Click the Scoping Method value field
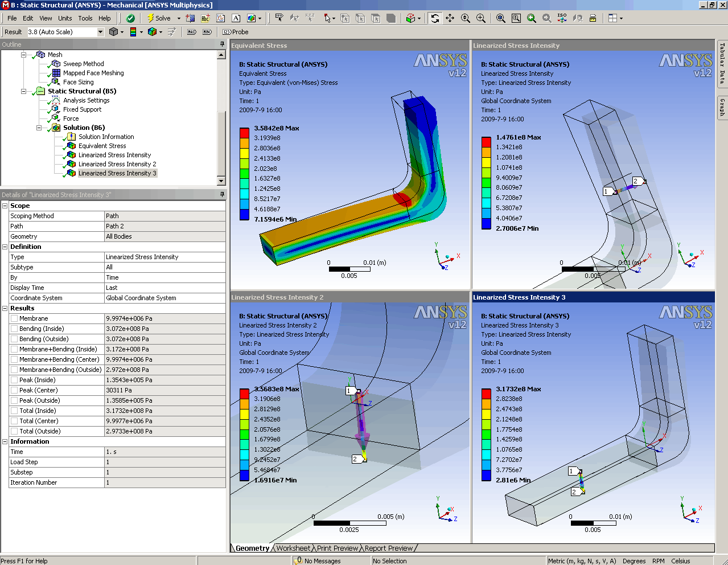 pos(164,216)
